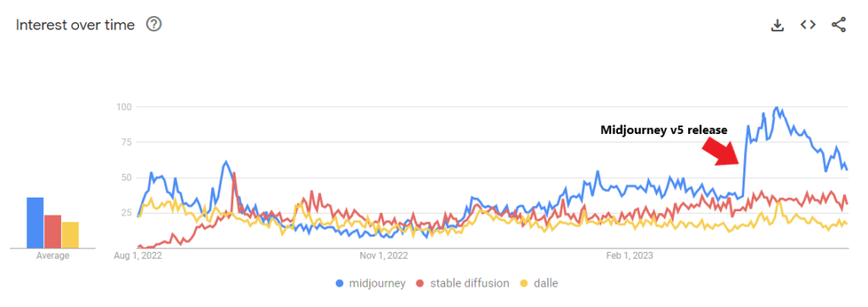Click the midjourney peak at 100
Image resolution: width=868 pixels, height=307 pixels.
tap(776, 108)
